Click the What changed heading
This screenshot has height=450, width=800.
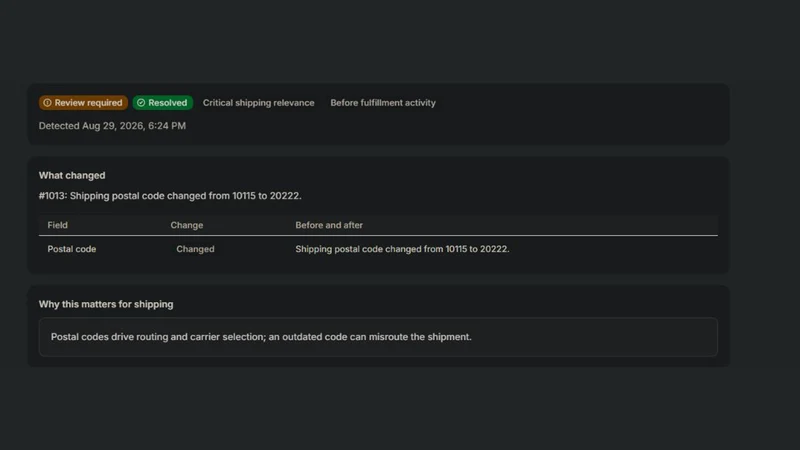(72, 175)
